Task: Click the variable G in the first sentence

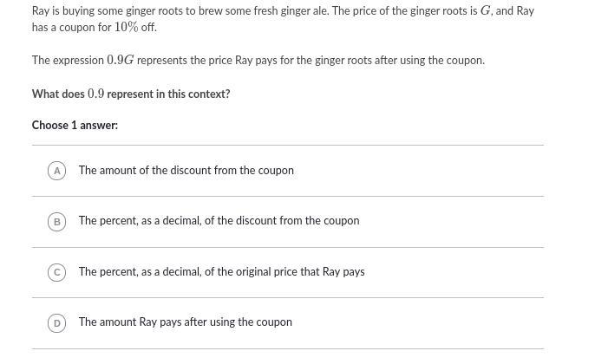Action: pos(486,10)
